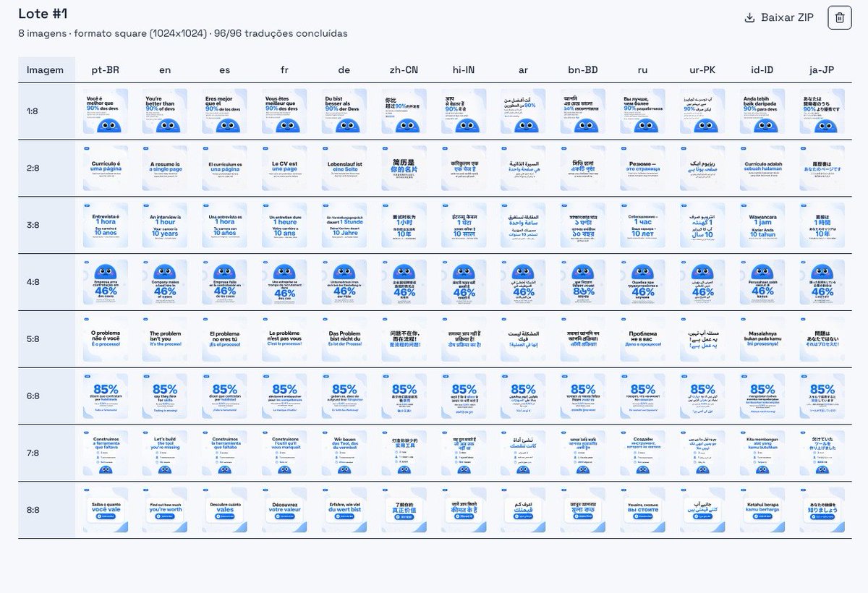Open the pt-BR thumbnail in row 6:8
The height and width of the screenshot is (593, 868).
pos(106,396)
